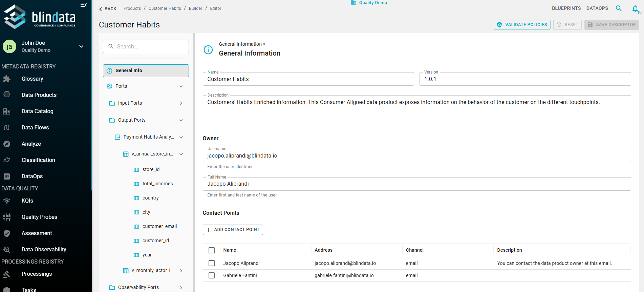Click v_annual_store table icon
The width and height of the screenshot is (644, 292).
[x=126, y=154]
